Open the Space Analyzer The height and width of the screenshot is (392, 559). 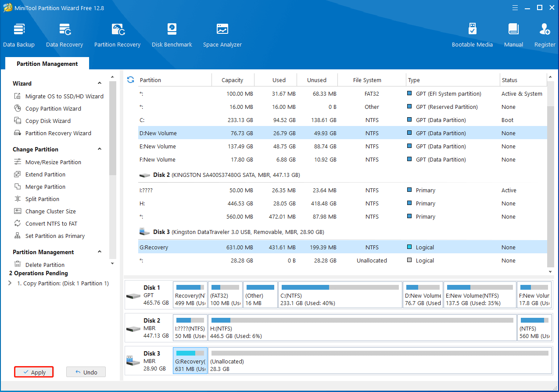click(x=222, y=35)
